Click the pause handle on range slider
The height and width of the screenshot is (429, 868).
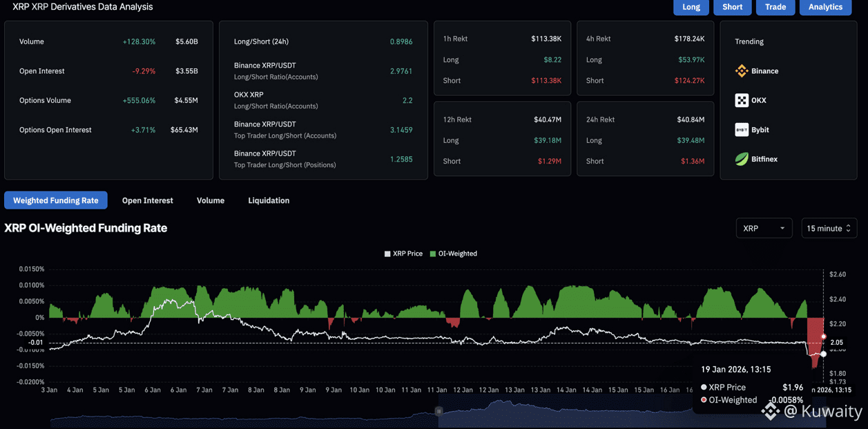pyautogui.click(x=438, y=411)
